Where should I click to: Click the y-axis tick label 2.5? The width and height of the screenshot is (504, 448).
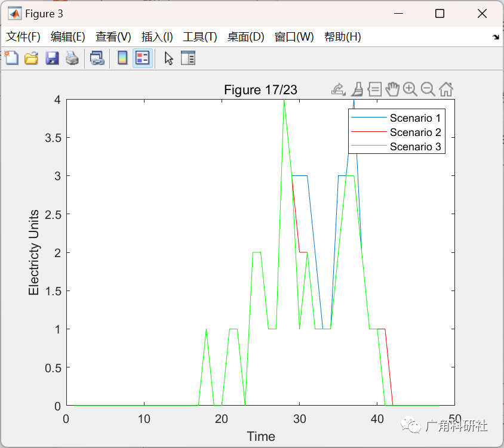click(x=53, y=214)
